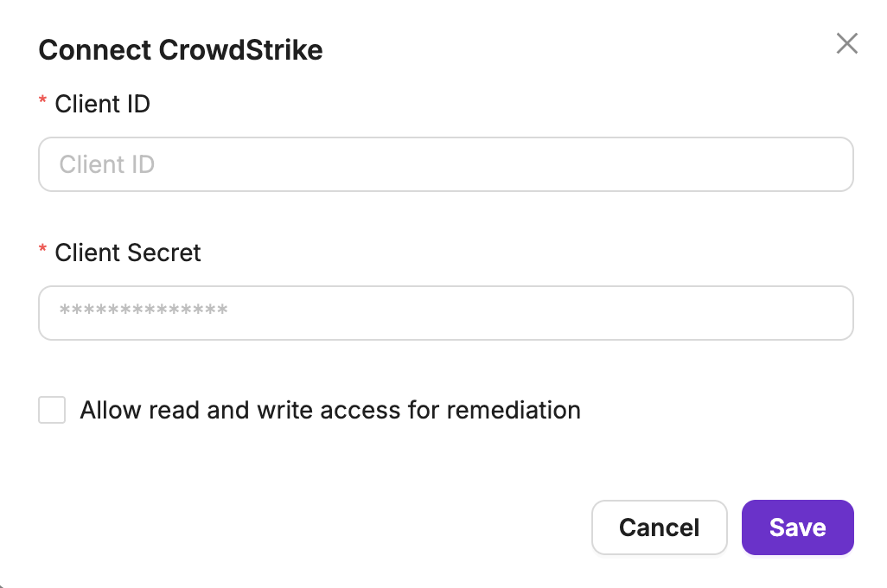Viewport: 887px width, 588px height.
Task: Click the red asterisk beside Client ID
Action: coord(43,102)
